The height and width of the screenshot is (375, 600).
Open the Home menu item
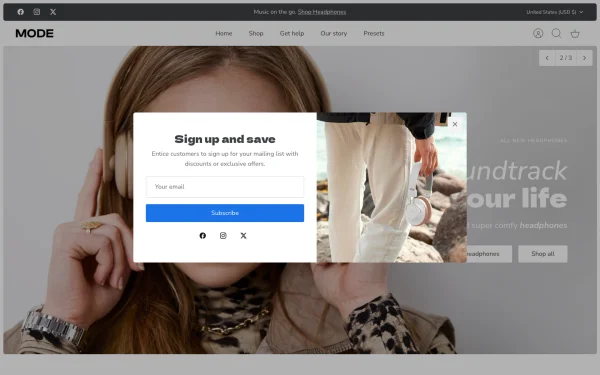tap(224, 34)
